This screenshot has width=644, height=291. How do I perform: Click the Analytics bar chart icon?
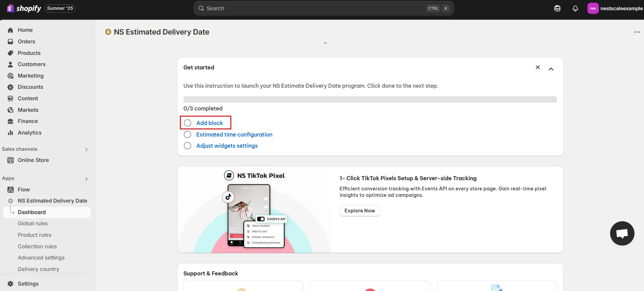tap(11, 133)
